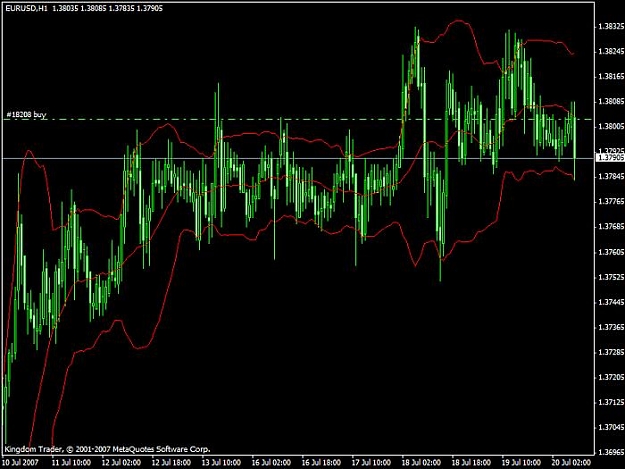This screenshot has height=469, width=625.
Task: Click the 19 Jul 10:00 time label
Action: pos(521,463)
